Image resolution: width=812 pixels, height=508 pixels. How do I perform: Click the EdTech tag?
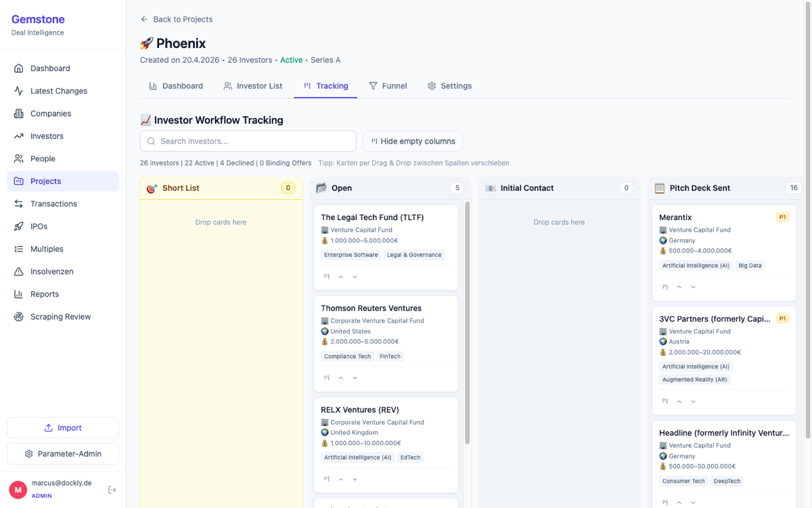click(x=410, y=457)
